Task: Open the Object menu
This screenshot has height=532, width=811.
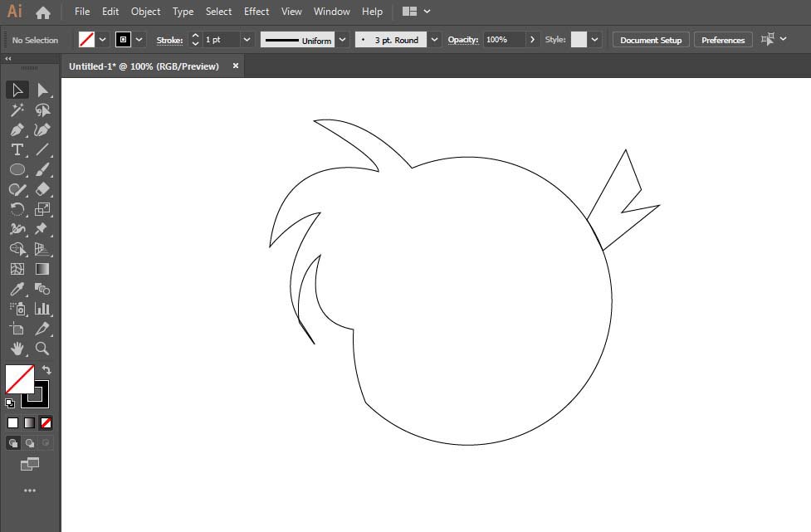Action: pyautogui.click(x=145, y=12)
